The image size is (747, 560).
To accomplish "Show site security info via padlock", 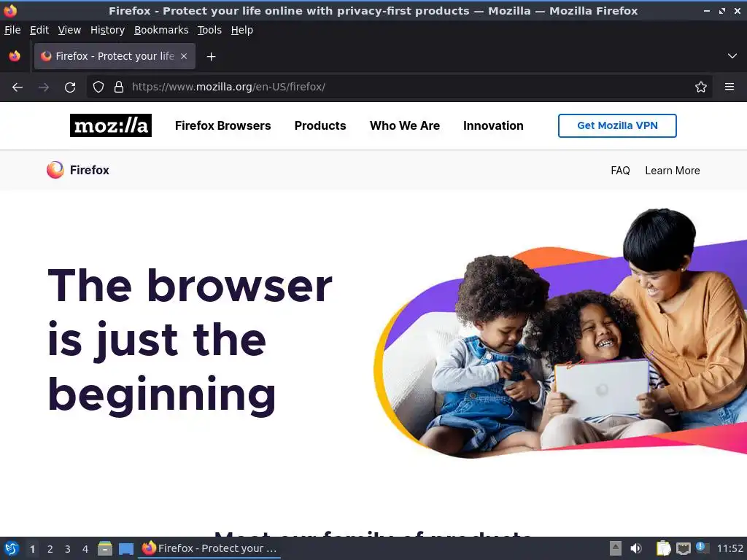I will [119, 87].
